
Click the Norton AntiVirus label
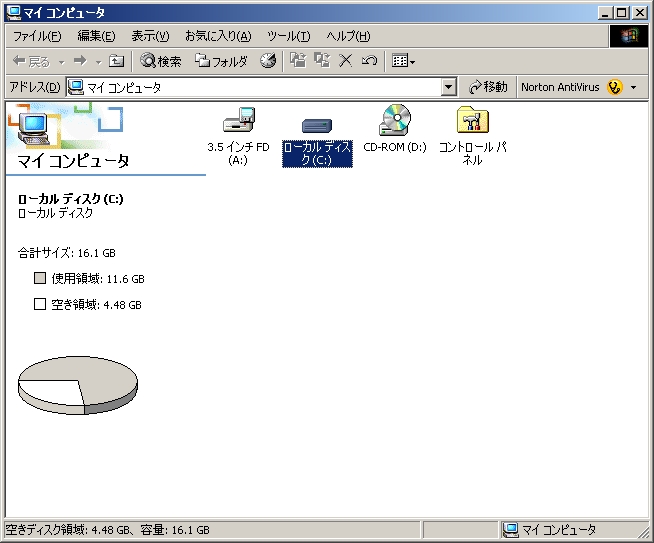[560, 87]
